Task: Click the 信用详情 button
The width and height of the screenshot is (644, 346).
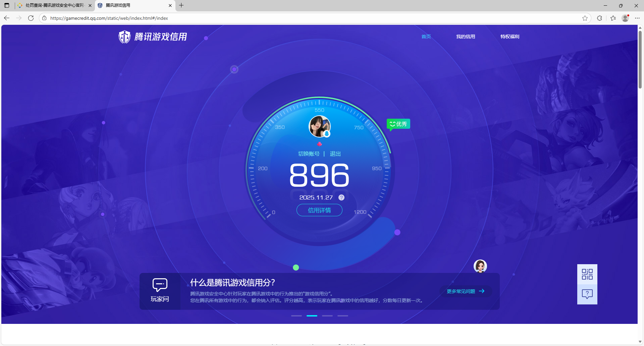Action: (x=319, y=210)
